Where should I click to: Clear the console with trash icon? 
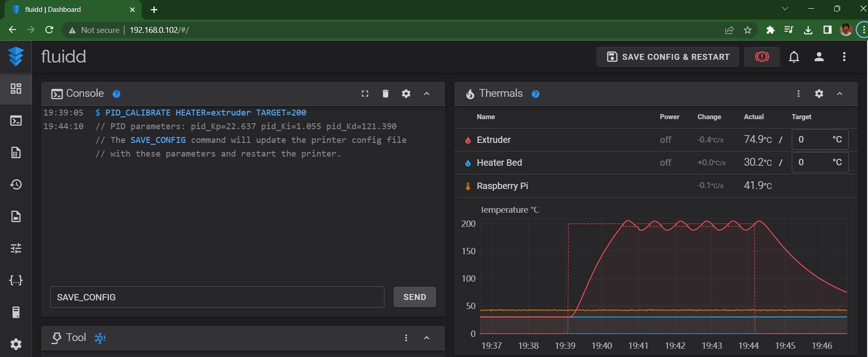click(385, 94)
